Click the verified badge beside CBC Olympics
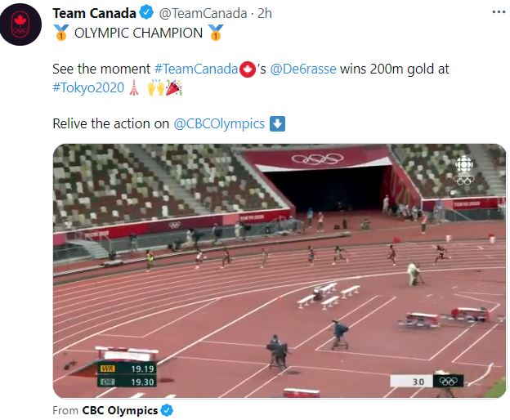Image resolution: width=510 pixels, height=420 pixels. click(x=168, y=409)
